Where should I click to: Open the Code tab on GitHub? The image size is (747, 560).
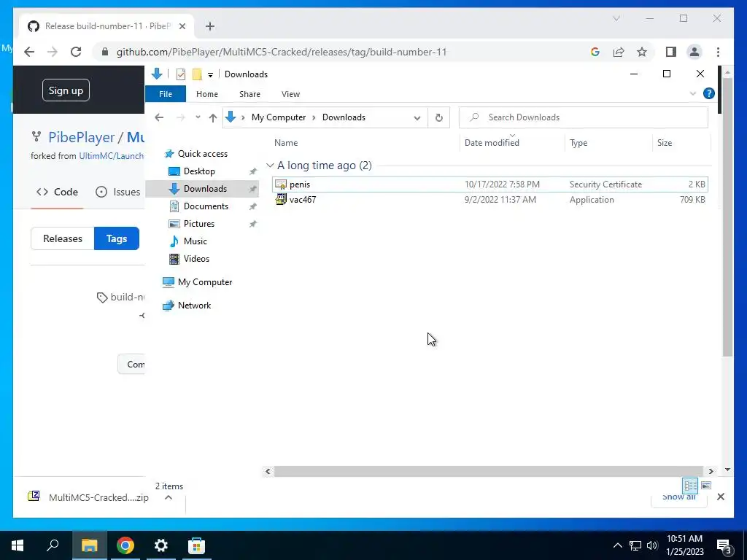click(x=57, y=192)
